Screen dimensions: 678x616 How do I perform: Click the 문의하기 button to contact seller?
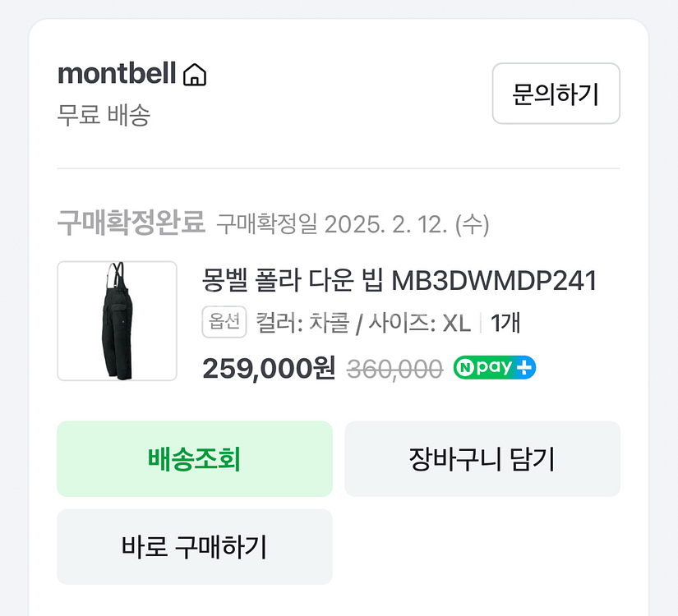click(x=556, y=94)
